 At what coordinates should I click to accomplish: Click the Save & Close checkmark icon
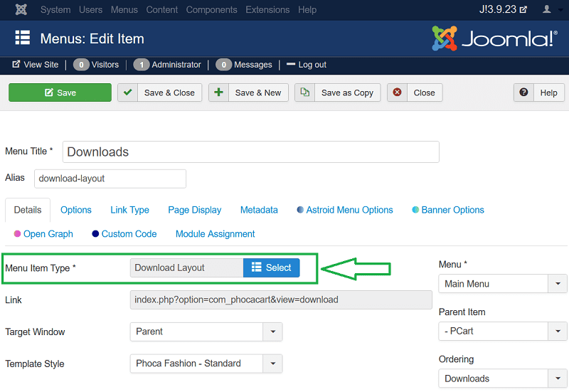click(128, 92)
